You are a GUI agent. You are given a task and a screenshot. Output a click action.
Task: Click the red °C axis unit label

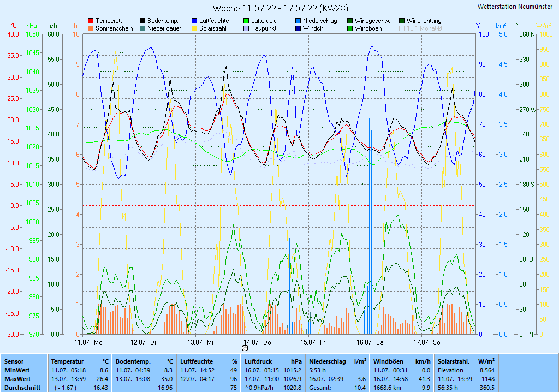14,26
